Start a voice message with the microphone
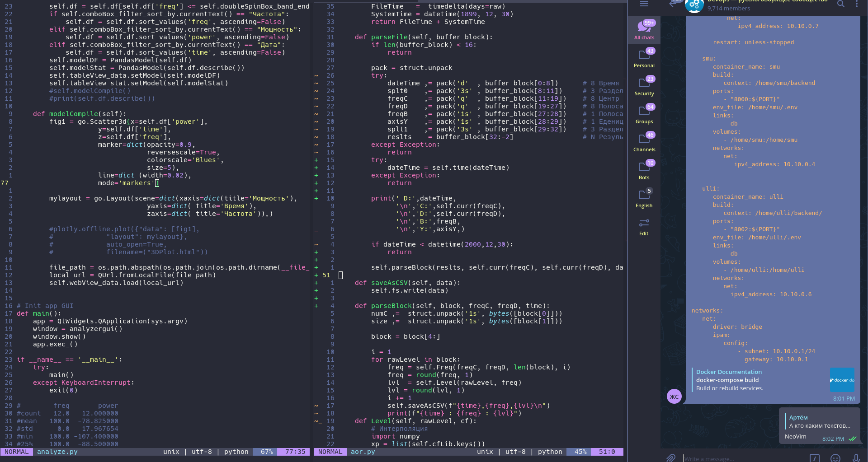868x462 pixels. click(x=856, y=458)
